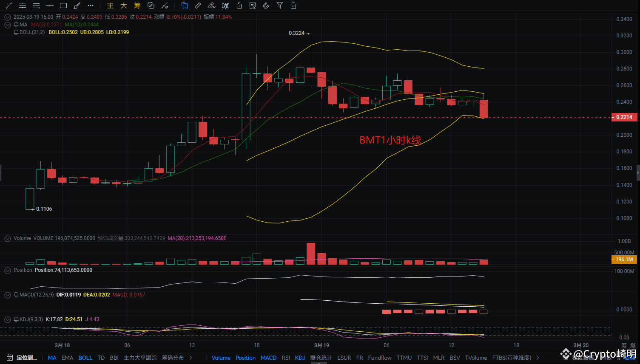Open more drawing tools via ellipsis icon
This screenshot has width=640, height=364.
coord(90,6)
